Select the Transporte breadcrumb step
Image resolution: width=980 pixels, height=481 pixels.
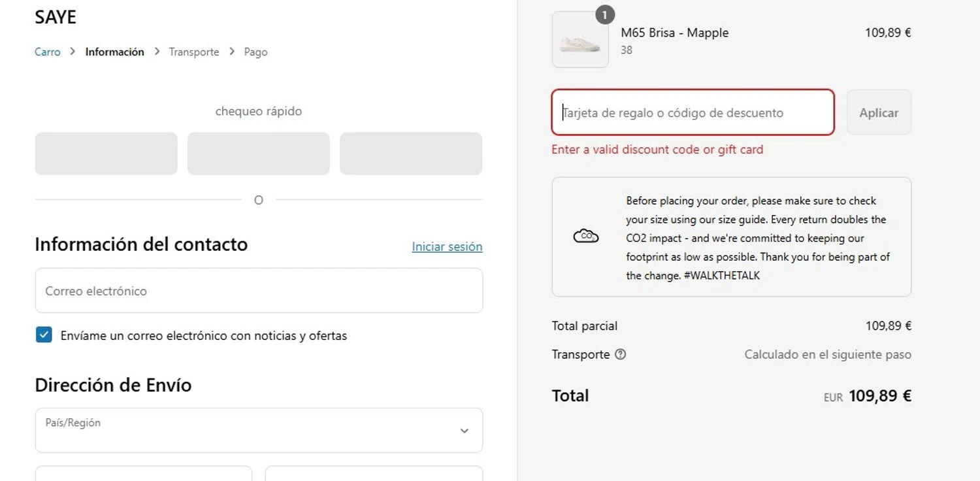coord(194,52)
